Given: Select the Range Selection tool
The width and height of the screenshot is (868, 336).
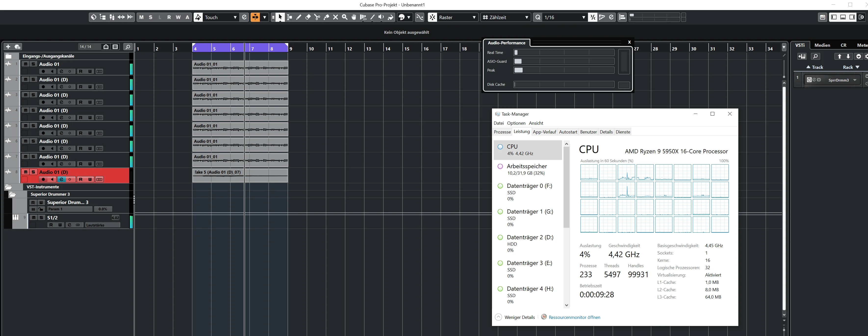Looking at the screenshot, I should 289,17.
